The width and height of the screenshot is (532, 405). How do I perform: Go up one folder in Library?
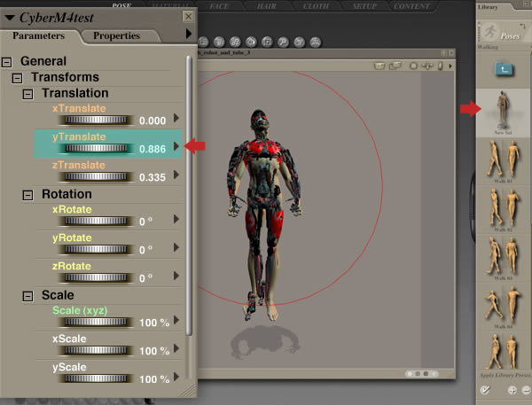(504, 69)
